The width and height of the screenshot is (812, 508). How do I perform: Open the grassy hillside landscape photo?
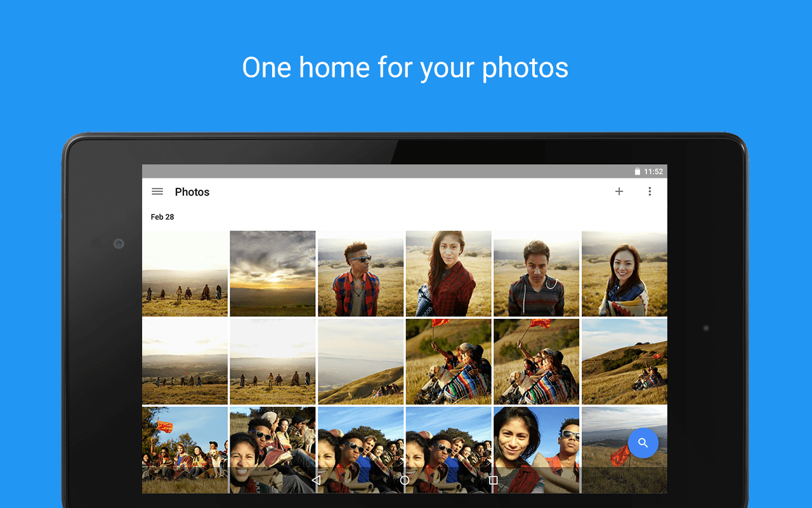pos(360,361)
